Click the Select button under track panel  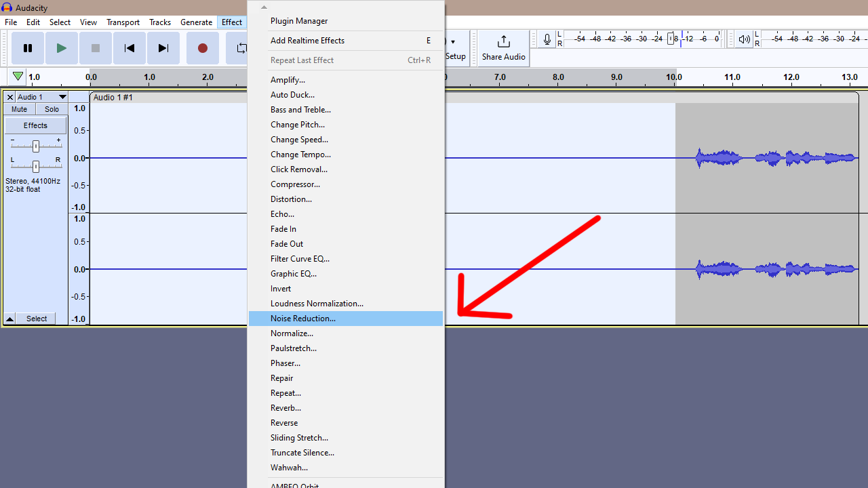[37, 319]
